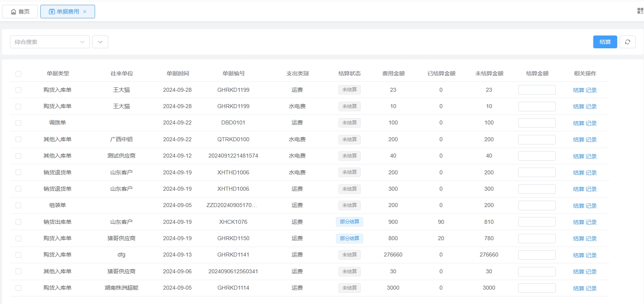The width and height of the screenshot is (644, 304).
Task: Click the 销货出库单 cell
Action: tap(58, 222)
